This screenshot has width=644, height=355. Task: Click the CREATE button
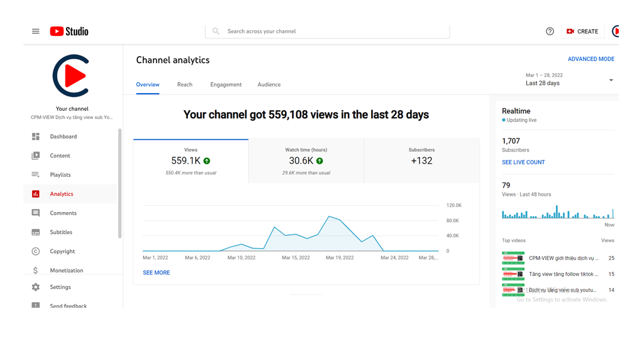tap(583, 31)
